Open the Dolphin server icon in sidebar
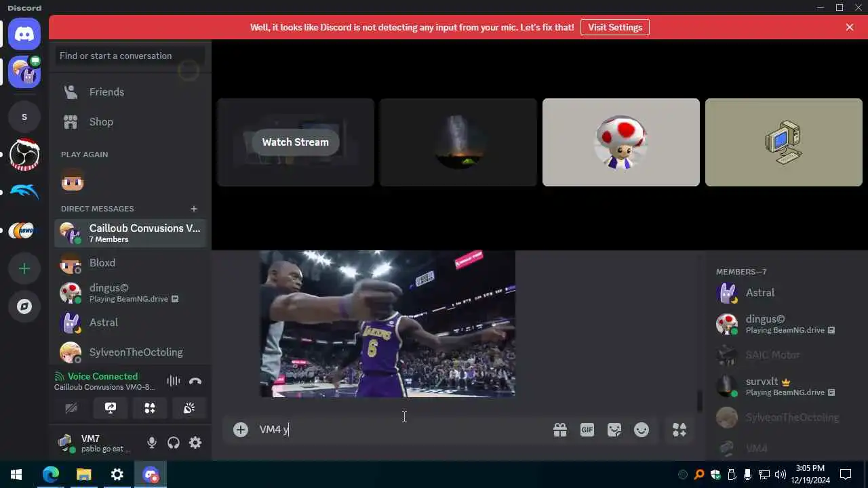The width and height of the screenshot is (868, 488). tap(24, 192)
